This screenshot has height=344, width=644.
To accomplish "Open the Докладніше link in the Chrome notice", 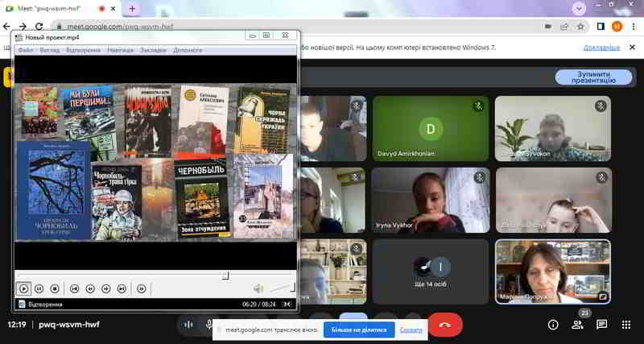I will coord(601,48).
